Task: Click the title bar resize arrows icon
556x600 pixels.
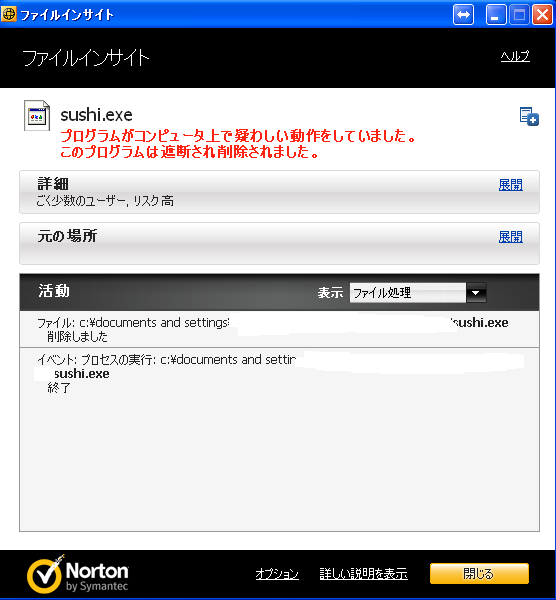Action: click(463, 15)
